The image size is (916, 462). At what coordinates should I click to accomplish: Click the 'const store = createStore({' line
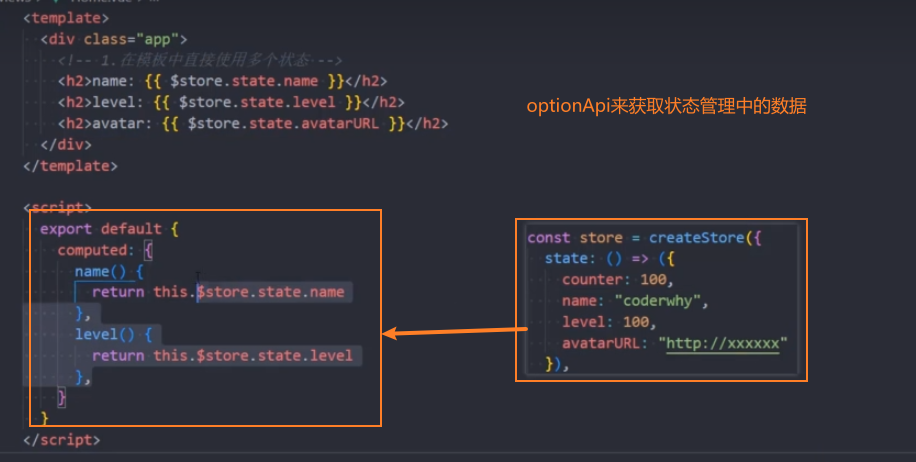point(644,238)
